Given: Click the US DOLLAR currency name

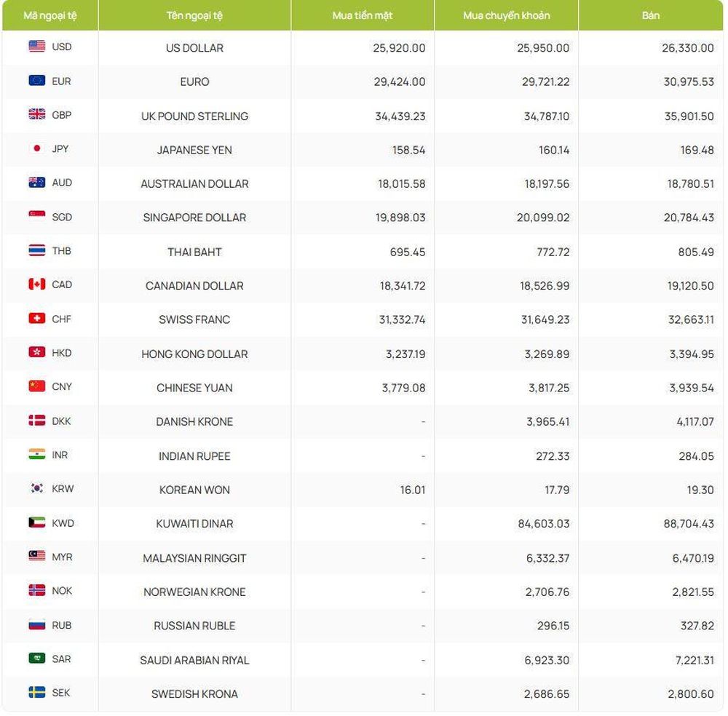Looking at the screenshot, I should click(194, 48).
